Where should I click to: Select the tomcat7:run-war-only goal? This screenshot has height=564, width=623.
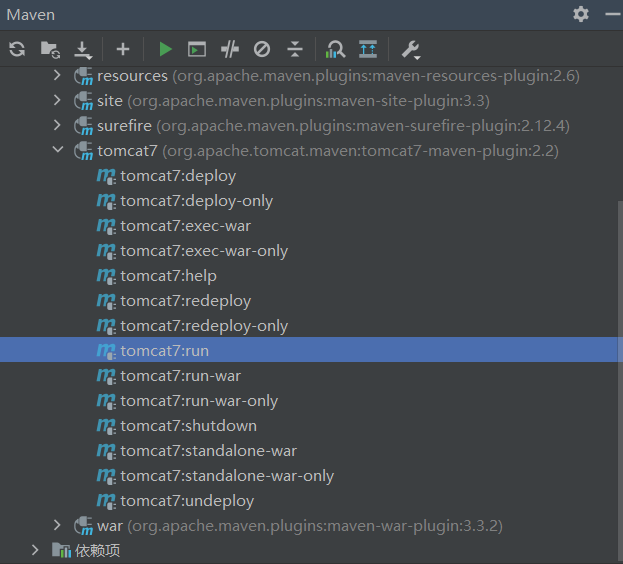[x=199, y=401]
